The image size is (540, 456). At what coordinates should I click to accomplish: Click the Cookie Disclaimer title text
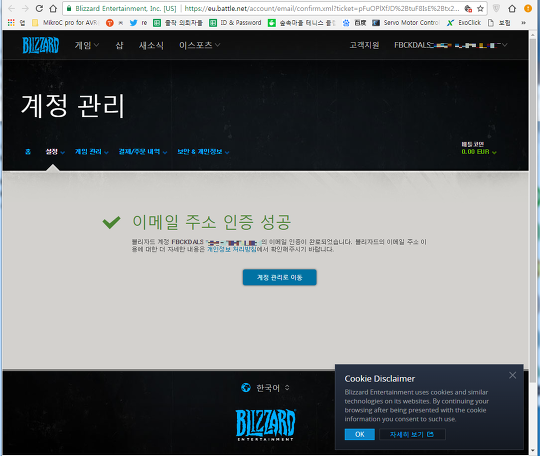[x=380, y=379]
